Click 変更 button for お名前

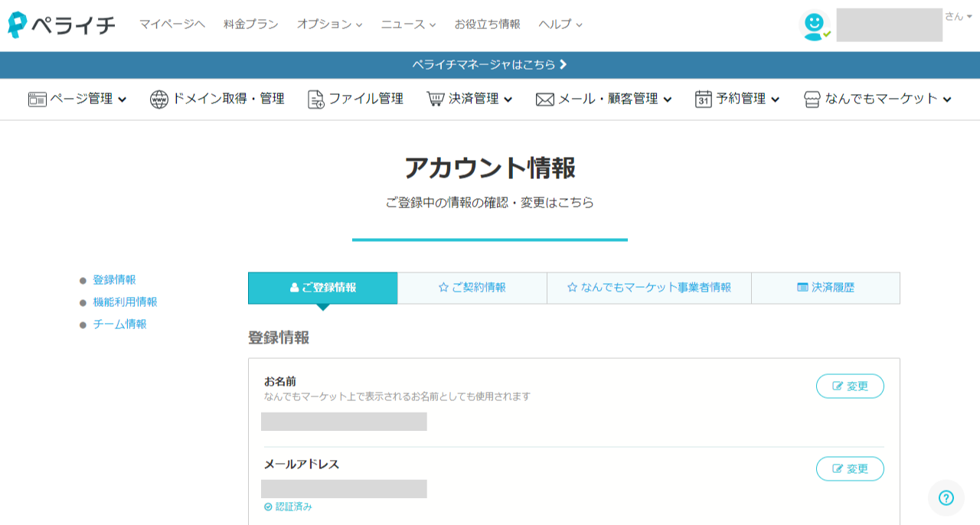[x=850, y=386]
